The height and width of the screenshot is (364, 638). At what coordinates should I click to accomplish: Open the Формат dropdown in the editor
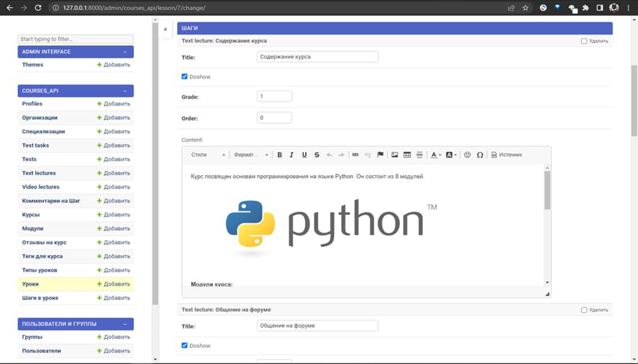tap(251, 155)
